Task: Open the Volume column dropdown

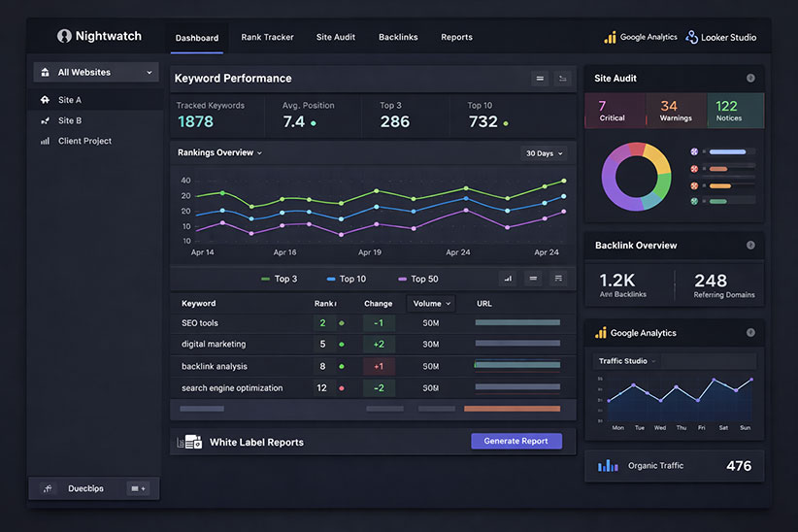Action: point(431,304)
